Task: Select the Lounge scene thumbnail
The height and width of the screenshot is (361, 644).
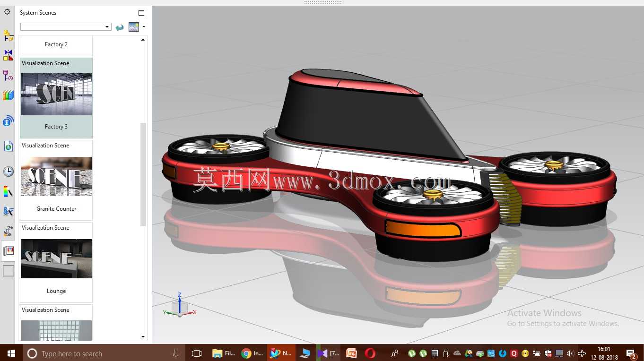Action: coord(56,258)
